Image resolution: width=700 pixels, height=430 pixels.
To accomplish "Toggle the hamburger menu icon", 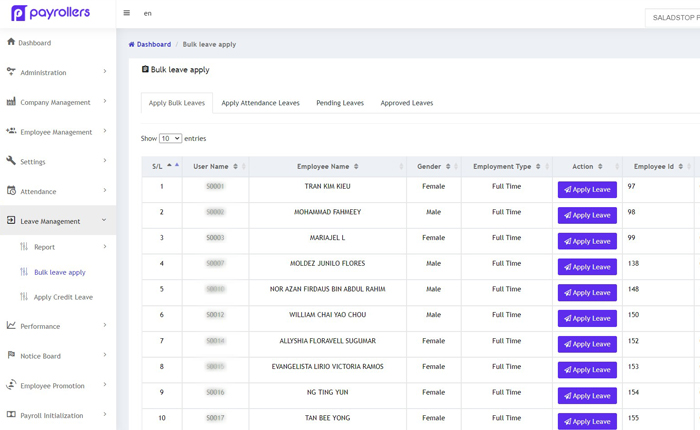I will 127,13.
